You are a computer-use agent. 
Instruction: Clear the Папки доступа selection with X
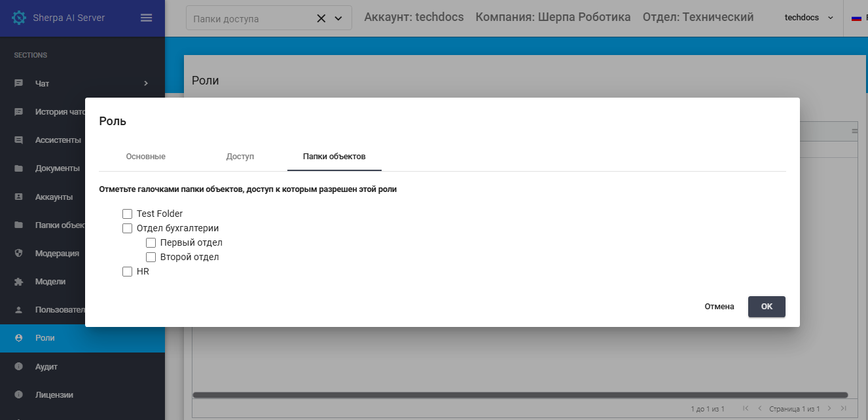tap(321, 18)
